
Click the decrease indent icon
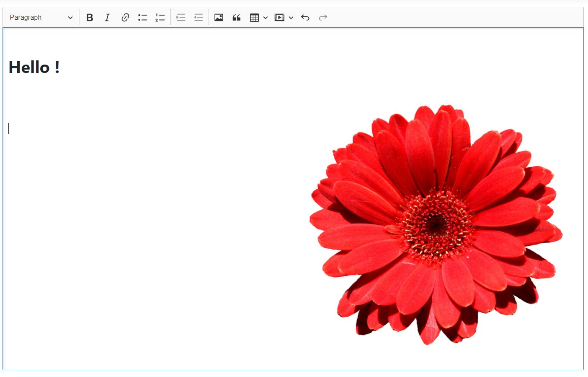click(x=199, y=18)
